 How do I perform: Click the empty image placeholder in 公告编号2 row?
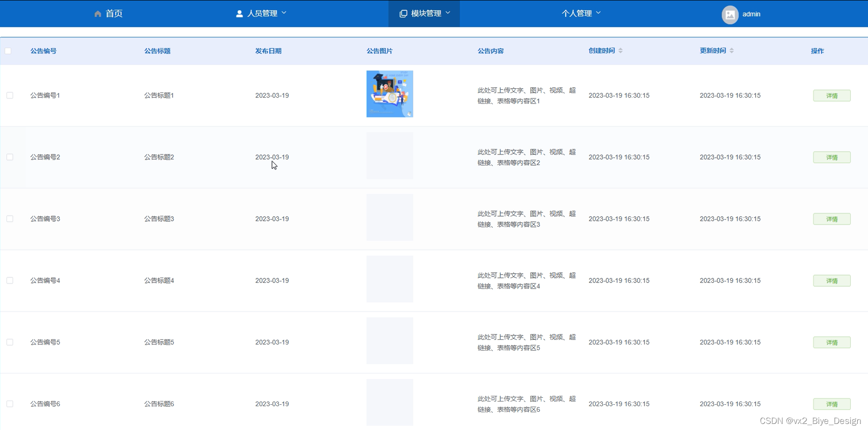[390, 155]
